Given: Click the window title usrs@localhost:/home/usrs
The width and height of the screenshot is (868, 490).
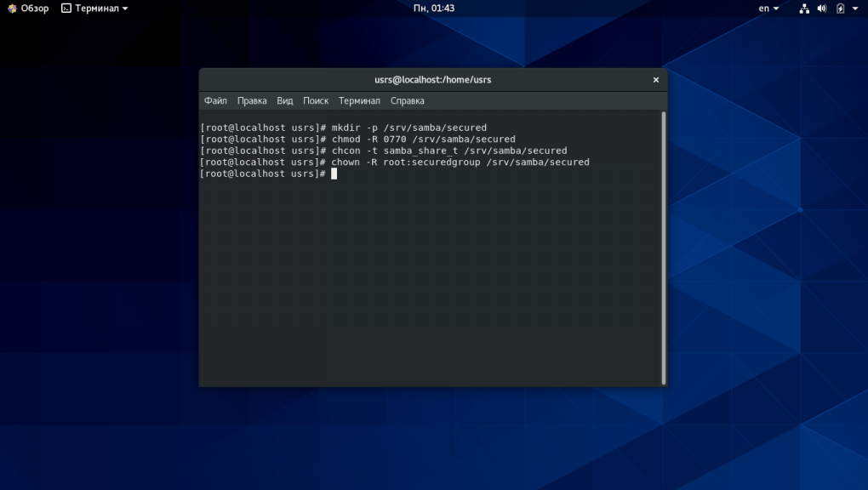Looking at the screenshot, I should point(432,80).
